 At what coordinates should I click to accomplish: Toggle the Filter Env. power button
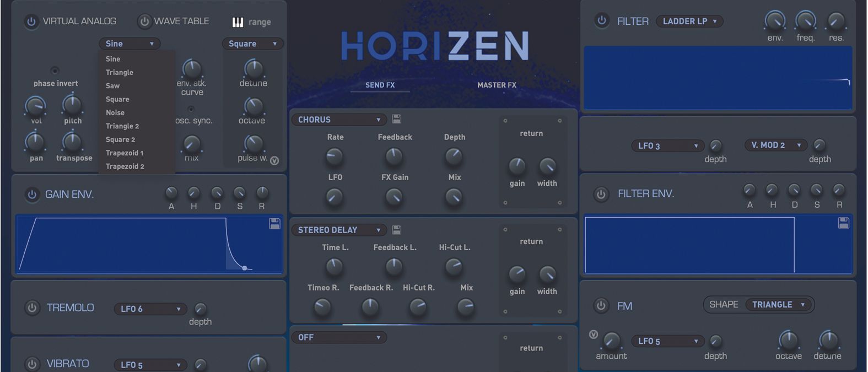601,194
